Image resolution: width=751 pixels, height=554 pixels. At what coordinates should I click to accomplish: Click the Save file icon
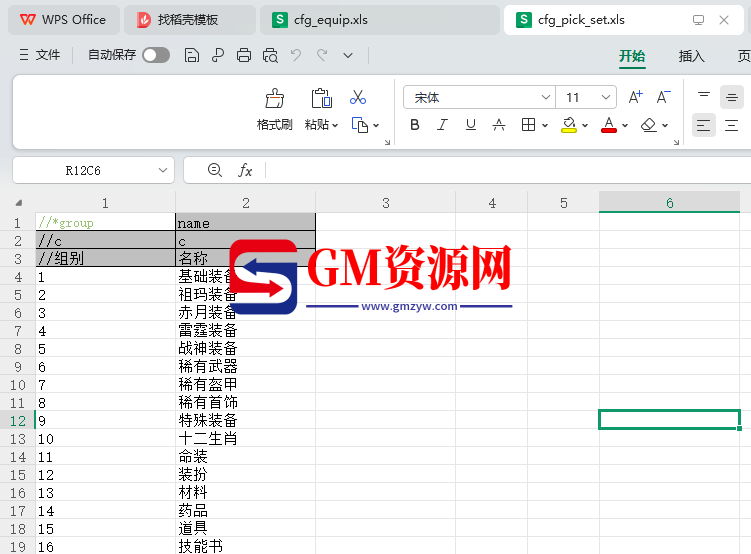(192, 56)
